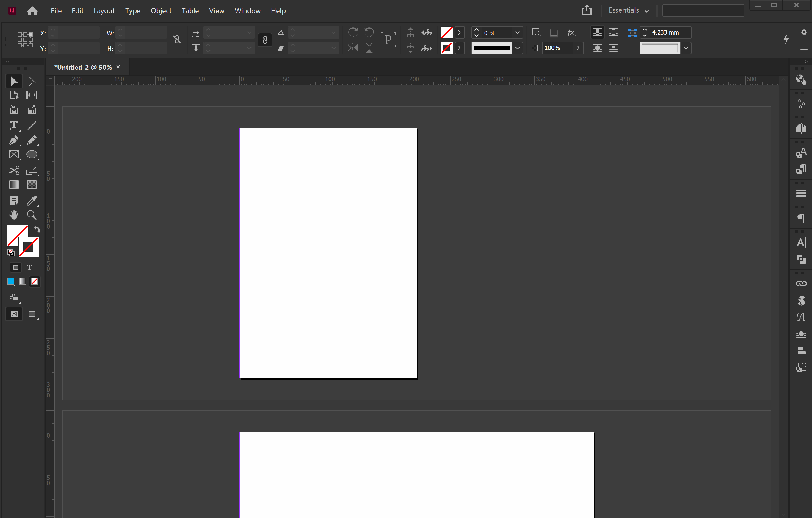
Task: Open the stroke style dropdown
Action: click(x=517, y=48)
